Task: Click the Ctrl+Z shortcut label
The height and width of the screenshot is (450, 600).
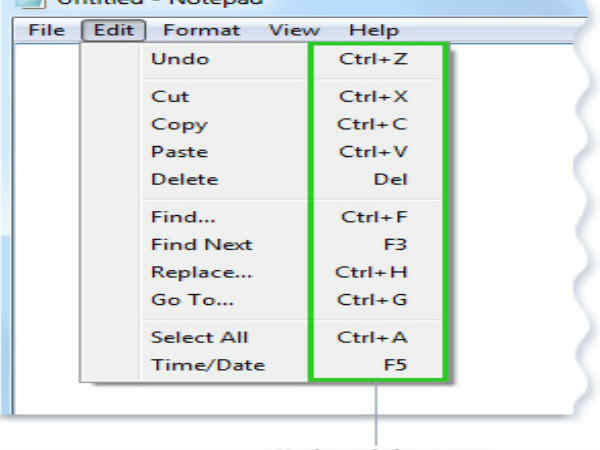Action: (373, 59)
